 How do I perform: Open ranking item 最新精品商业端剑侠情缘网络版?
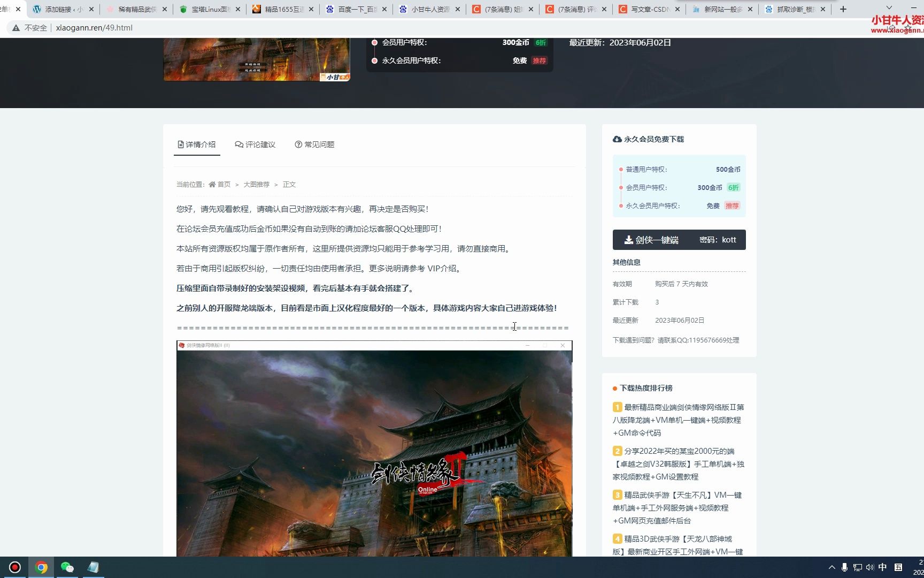pos(678,420)
